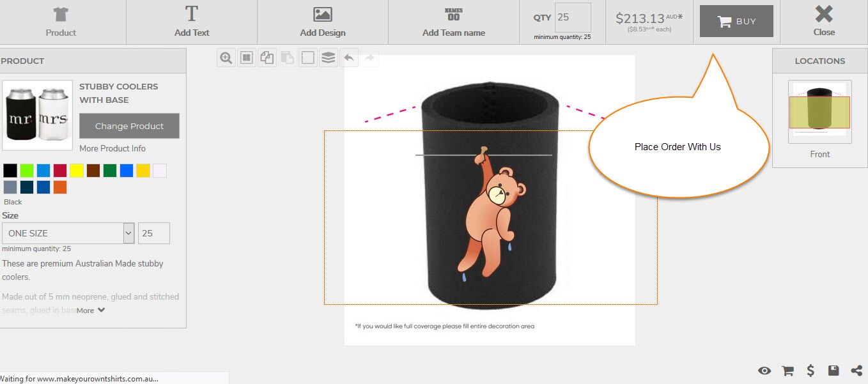The image size is (868, 384).
Task: Pick the lime green color swatch
Action: click(x=27, y=171)
